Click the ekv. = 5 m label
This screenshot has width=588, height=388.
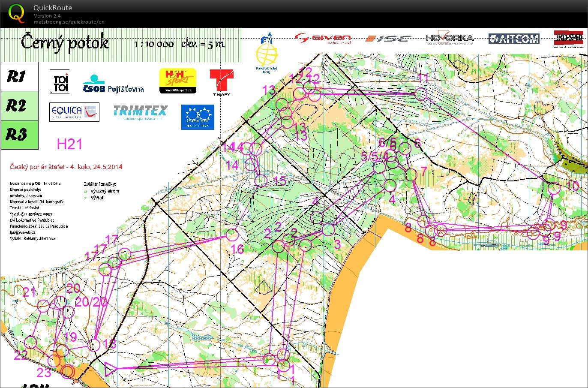pyautogui.click(x=203, y=44)
